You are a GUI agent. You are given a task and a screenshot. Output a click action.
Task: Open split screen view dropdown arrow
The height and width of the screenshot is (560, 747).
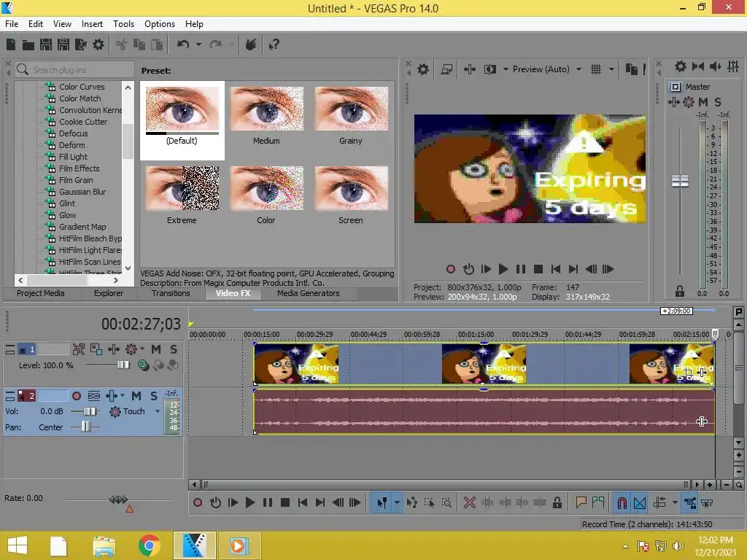[x=506, y=69]
